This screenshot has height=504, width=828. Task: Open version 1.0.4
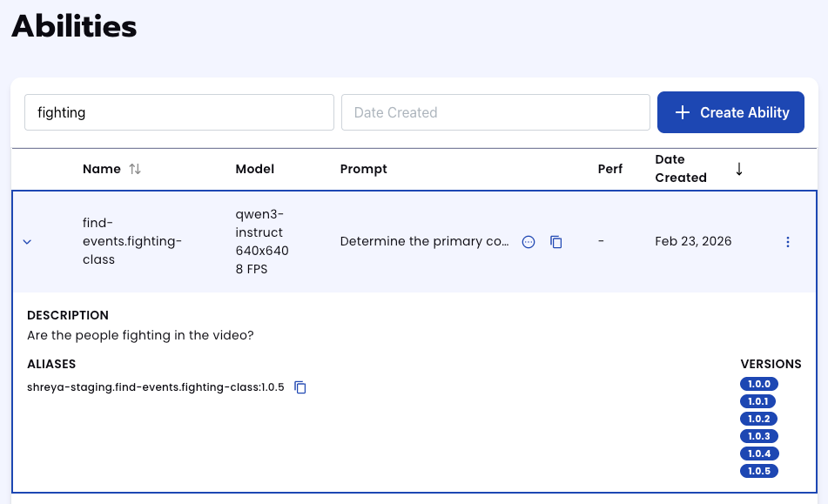point(758,454)
